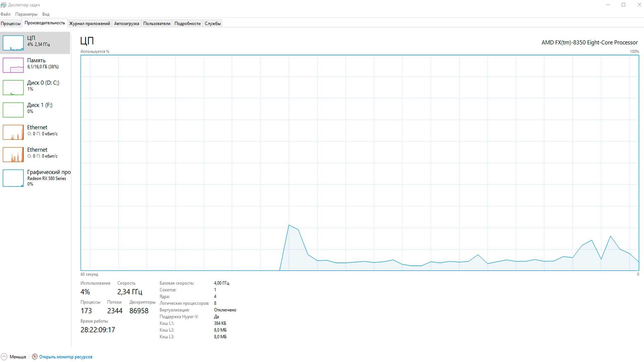
Task: Open the Службы tab
Action: [x=212, y=23]
